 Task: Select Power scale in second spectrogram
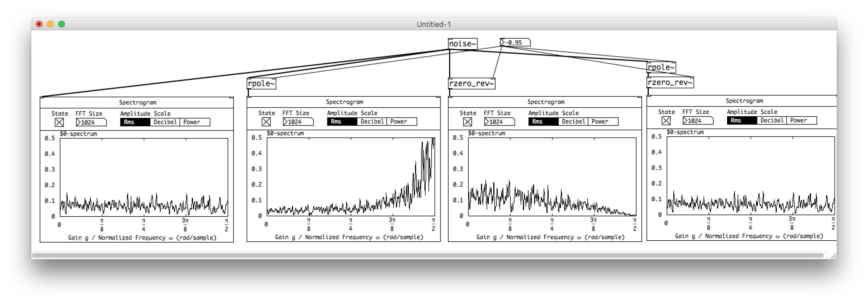point(402,122)
